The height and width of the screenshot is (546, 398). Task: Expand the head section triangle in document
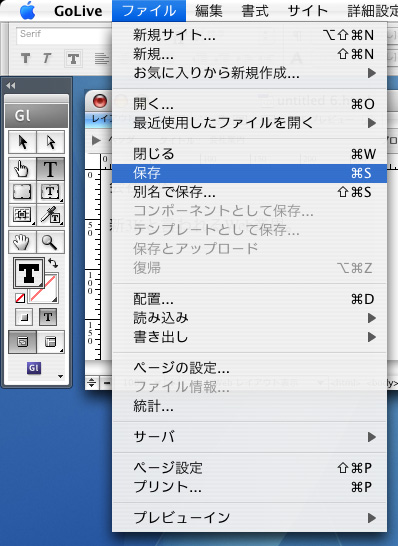[x=95, y=140]
